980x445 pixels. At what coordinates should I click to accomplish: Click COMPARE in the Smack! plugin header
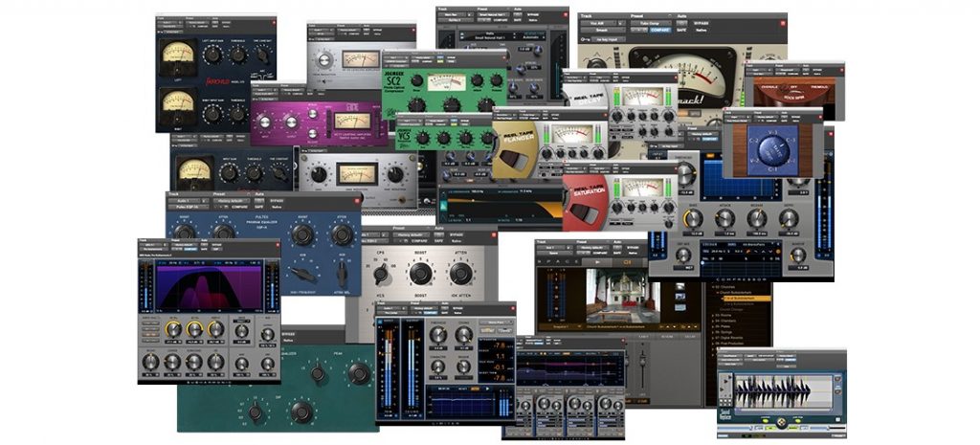[660, 30]
